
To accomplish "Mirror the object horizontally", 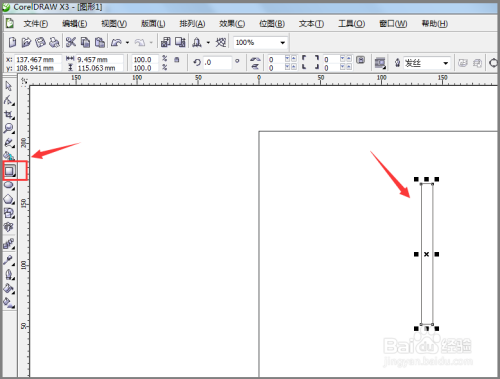I will point(255,59).
